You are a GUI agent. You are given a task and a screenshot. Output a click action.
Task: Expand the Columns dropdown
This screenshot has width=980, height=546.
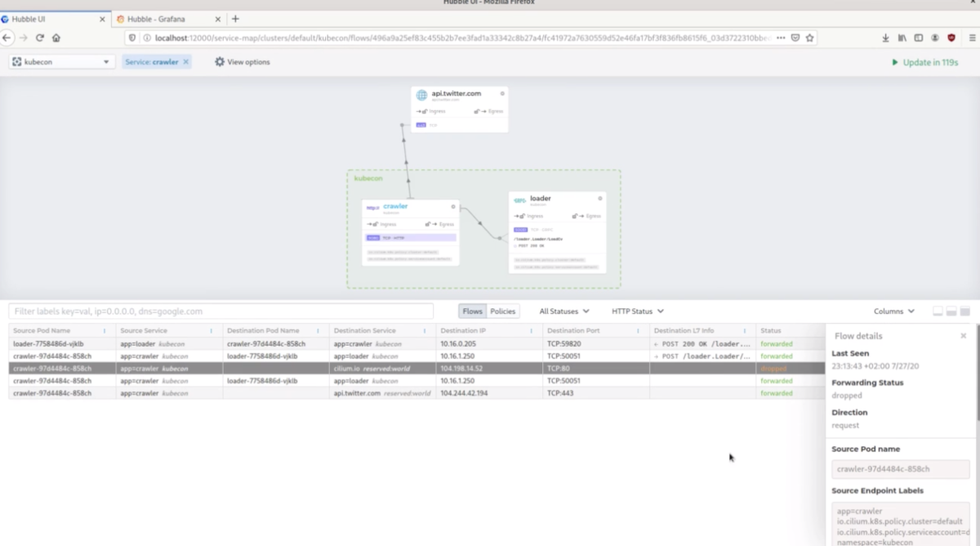(894, 311)
